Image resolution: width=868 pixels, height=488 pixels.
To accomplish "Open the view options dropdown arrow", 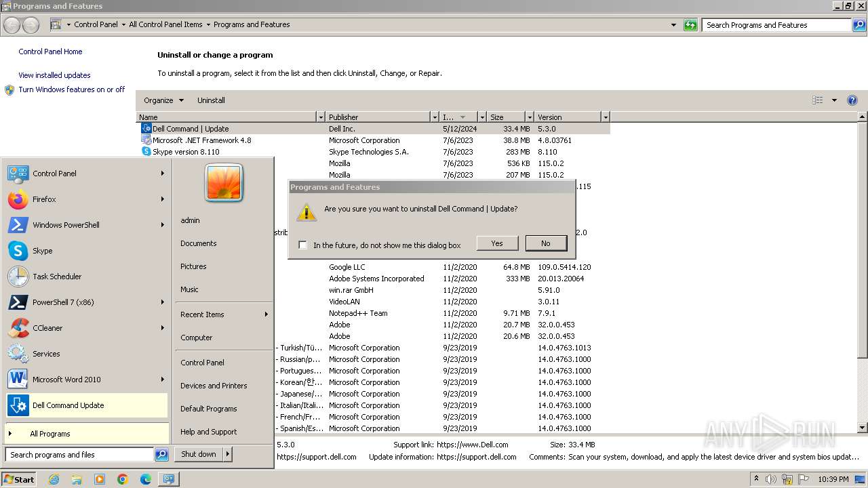I will tap(834, 100).
